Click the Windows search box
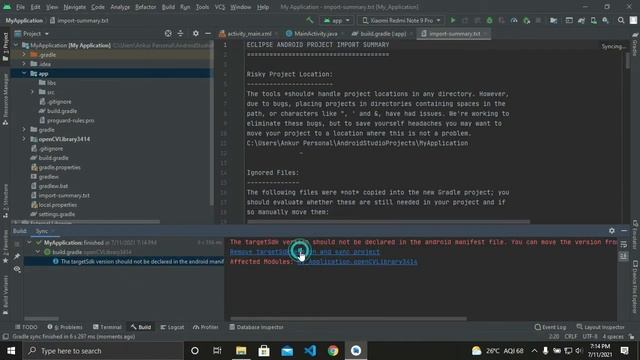Image resolution: width=640 pixels, height=360 pixels. pyautogui.click(x=103, y=351)
